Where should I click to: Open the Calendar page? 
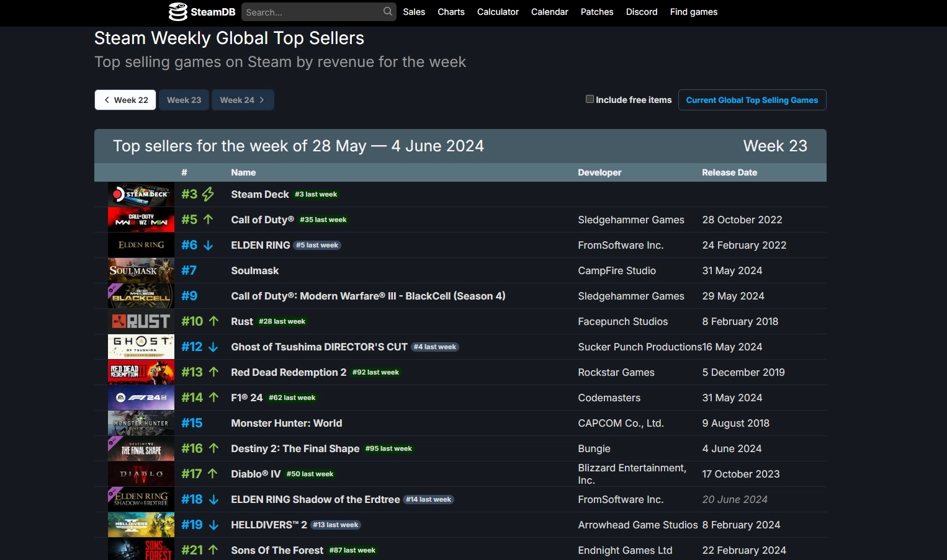point(550,12)
